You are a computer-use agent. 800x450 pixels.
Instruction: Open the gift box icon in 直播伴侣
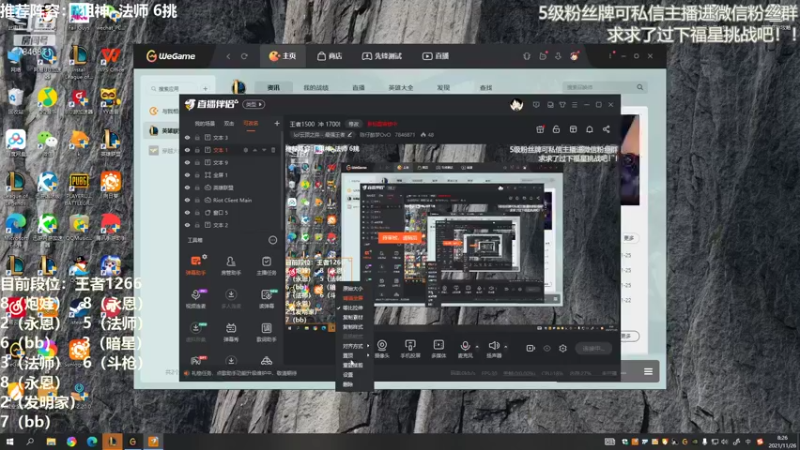540,129
